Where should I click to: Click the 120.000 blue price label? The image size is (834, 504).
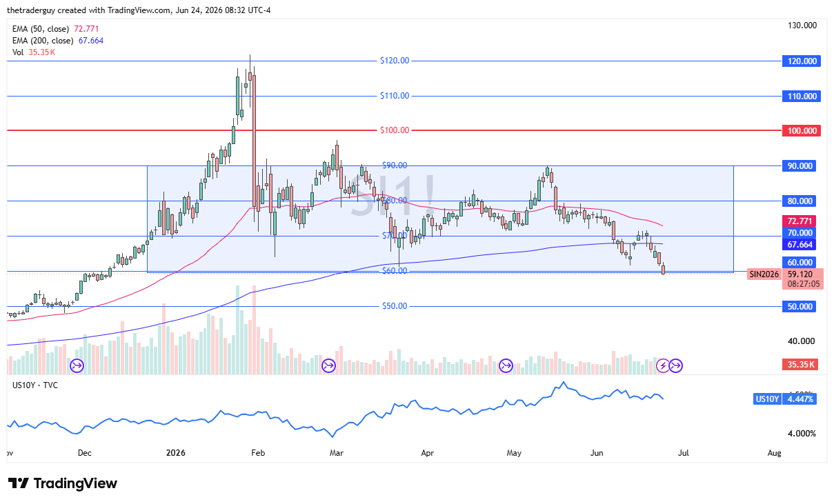pos(802,61)
